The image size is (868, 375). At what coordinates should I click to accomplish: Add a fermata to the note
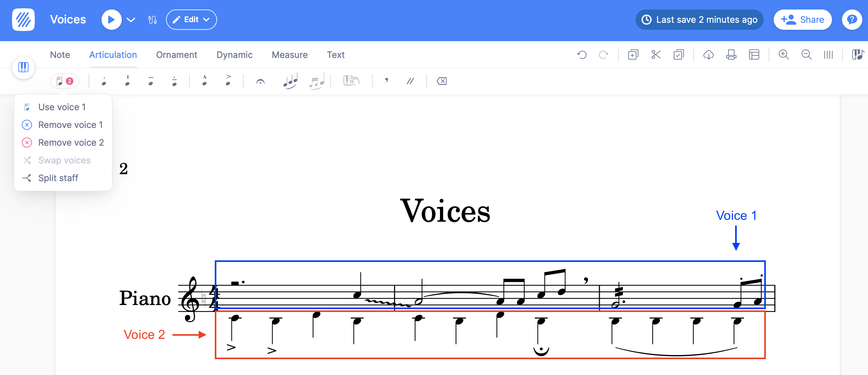click(260, 81)
